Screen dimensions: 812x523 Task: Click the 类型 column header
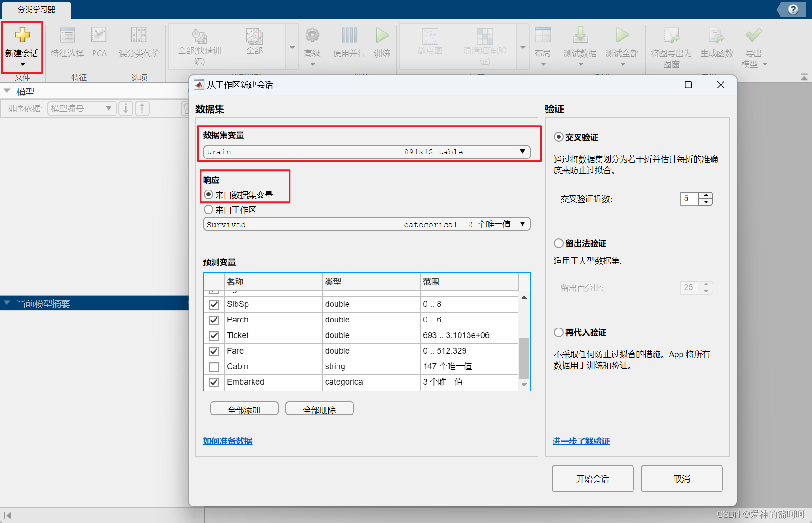(x=371, y=282)
